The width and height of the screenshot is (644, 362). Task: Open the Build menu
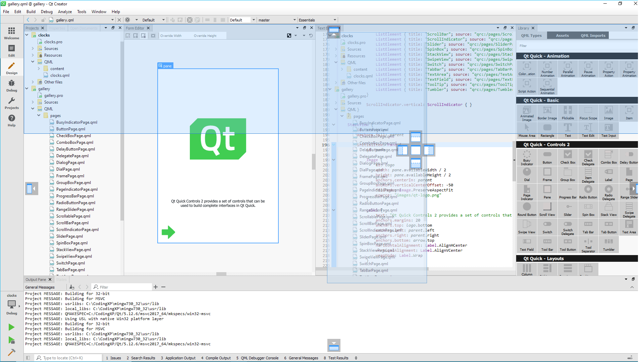click(31, 11)
